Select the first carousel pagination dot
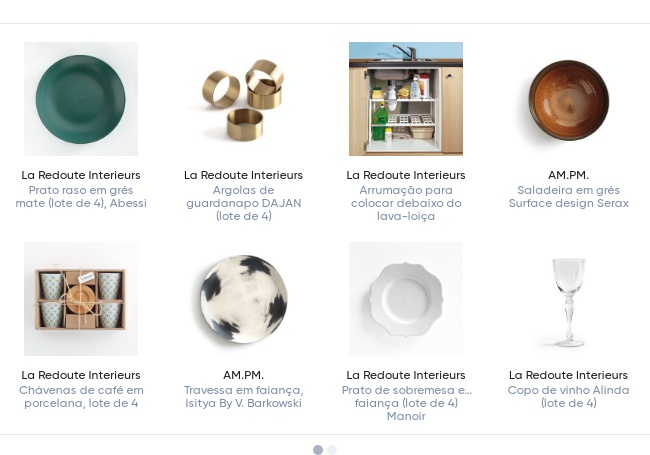Viewport: 650px width, 455px height. coord(318,450)
